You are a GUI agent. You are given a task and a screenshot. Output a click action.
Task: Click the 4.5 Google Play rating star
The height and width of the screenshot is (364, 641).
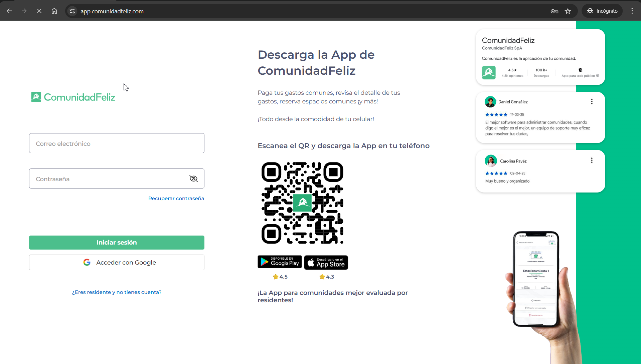click(x=276, y=277)
